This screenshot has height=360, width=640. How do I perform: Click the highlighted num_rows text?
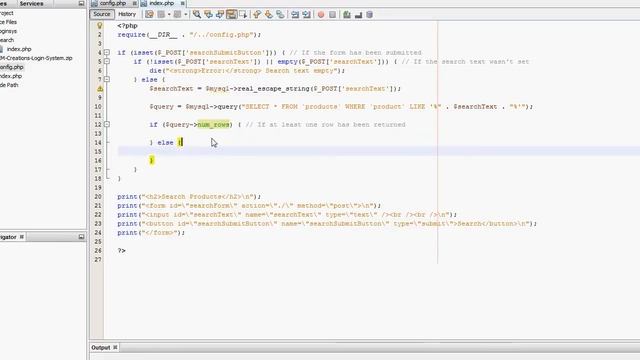click(213, 124)
